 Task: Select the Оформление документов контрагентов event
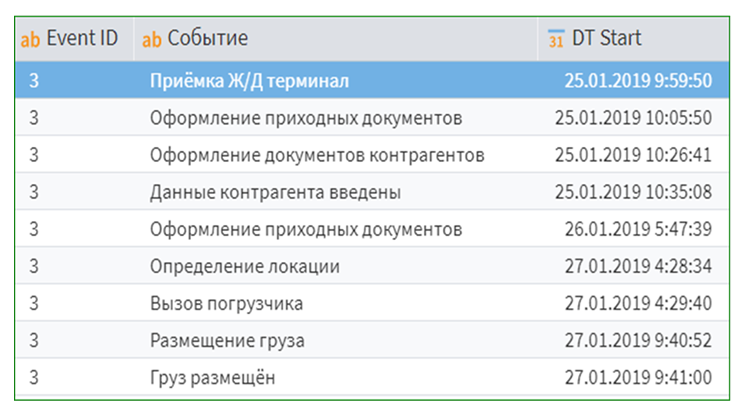[x=317, y=155]
